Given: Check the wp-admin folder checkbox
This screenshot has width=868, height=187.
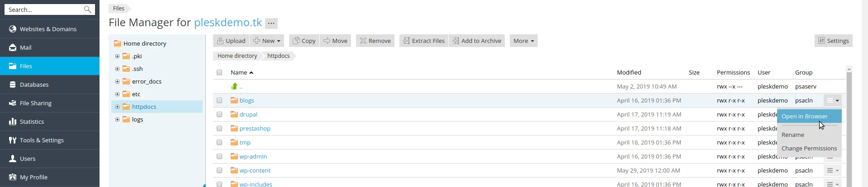Looking at the screenshot, I should [219, 156].
